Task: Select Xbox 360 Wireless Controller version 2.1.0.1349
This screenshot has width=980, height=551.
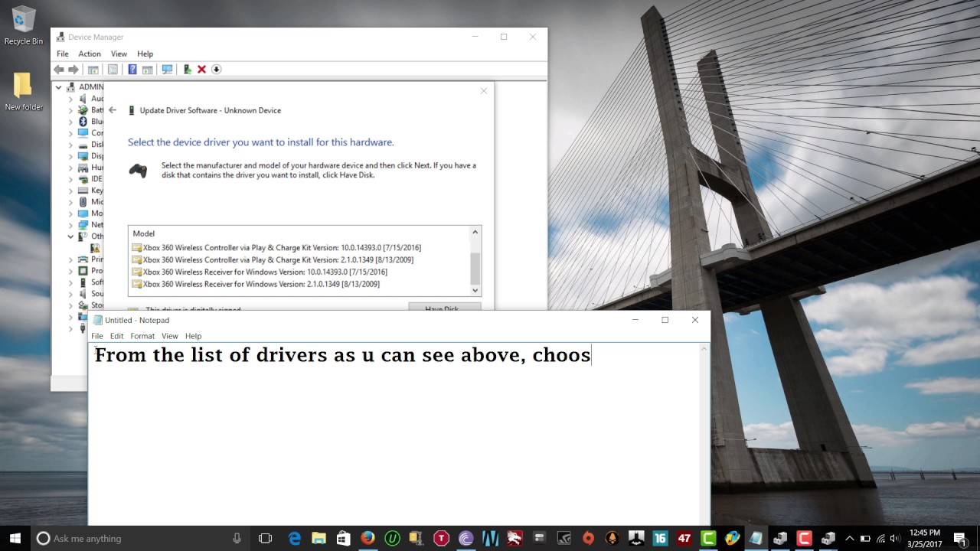Action: pos(273,260)
